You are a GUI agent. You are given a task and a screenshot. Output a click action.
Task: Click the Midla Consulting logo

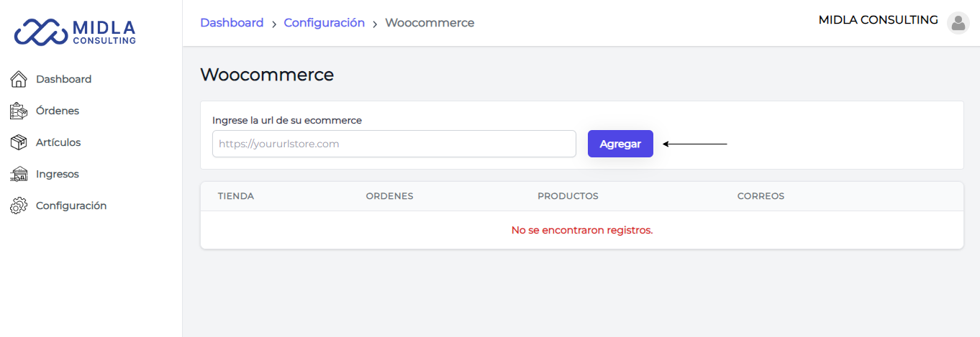tap(76, 31)
